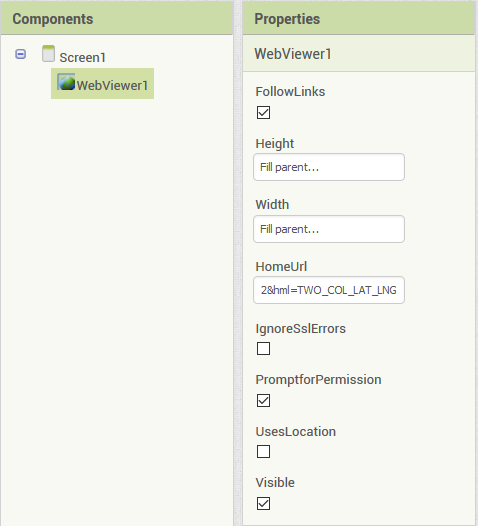Click the WebViewer1 properties title
The image size is (478, 526).
[x=293, y=54]
